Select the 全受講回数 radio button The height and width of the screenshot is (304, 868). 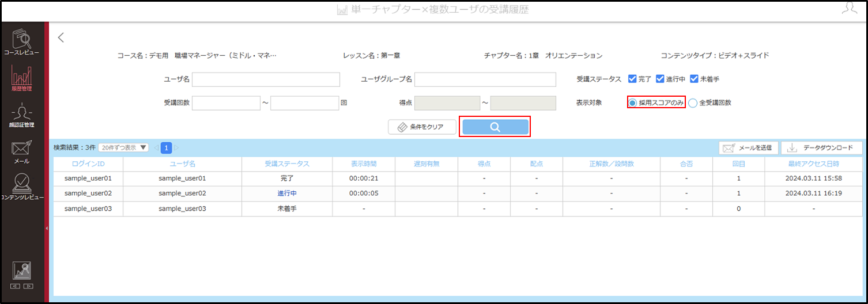coord(693,103)
